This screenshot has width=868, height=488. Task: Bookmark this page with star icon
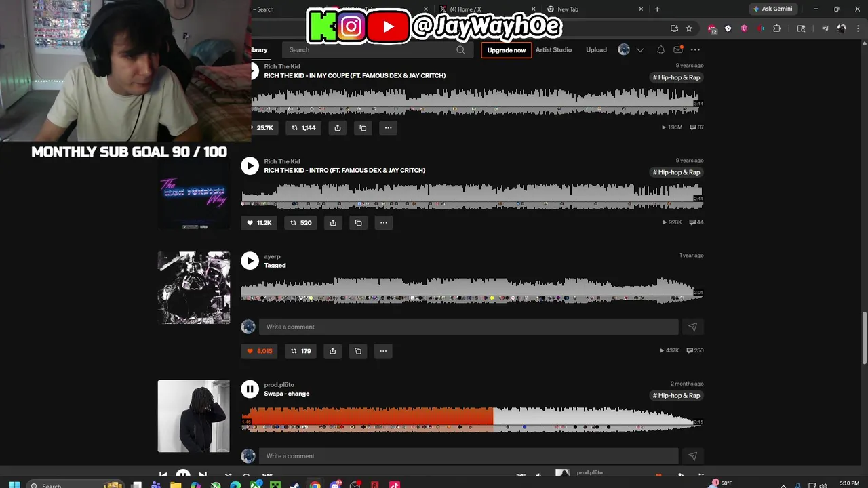[x=689, y=28]
